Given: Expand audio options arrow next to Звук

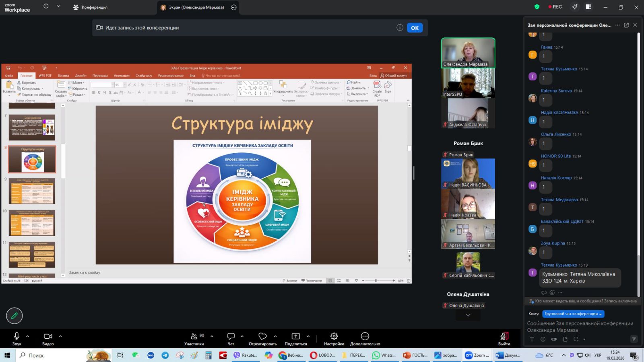Looking at the screenshot, I should click(27, 336).
